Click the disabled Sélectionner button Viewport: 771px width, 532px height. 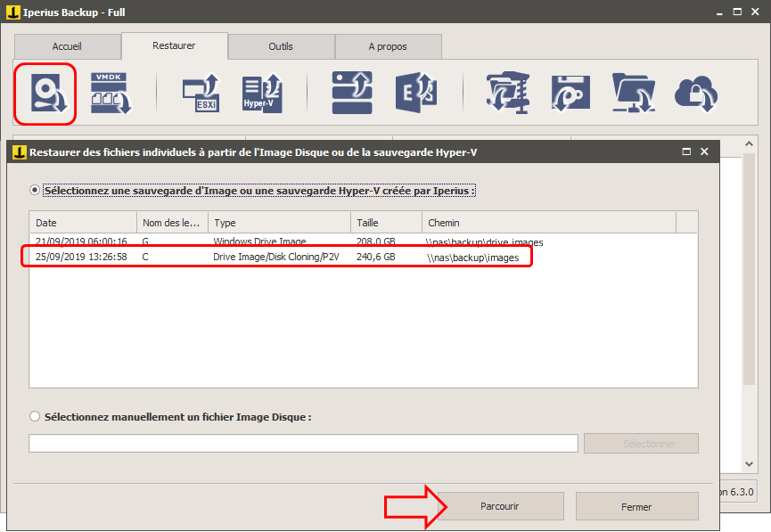[x=641, y=444]
